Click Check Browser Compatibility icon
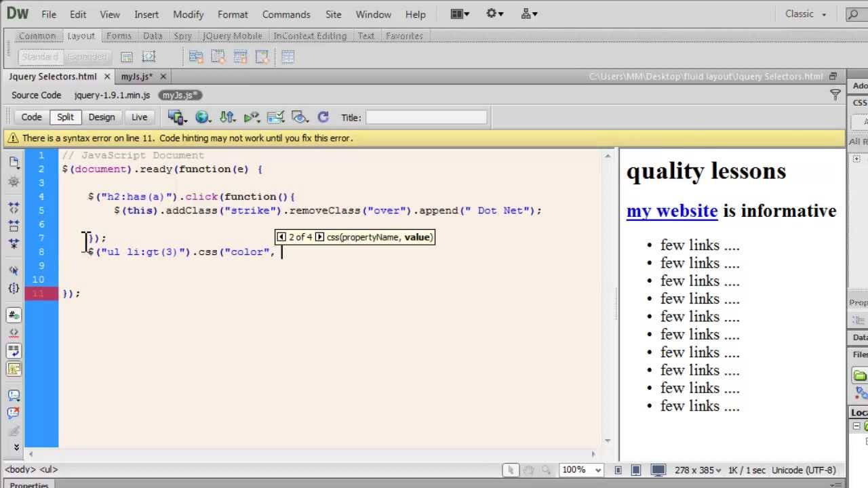 click(x=275, y=117)
